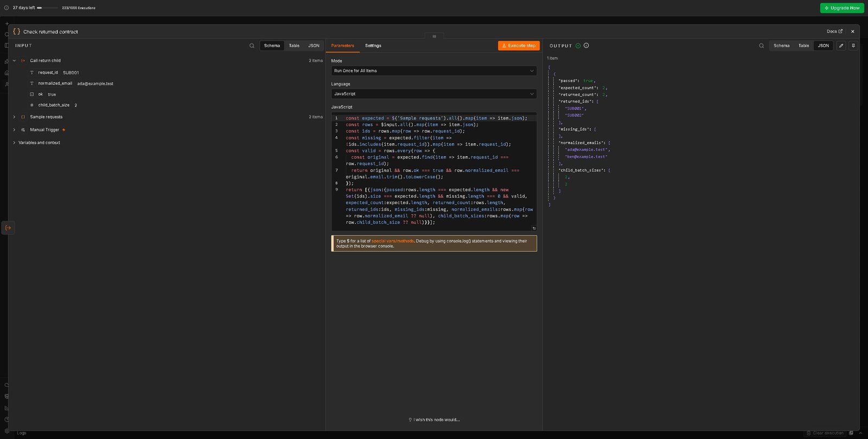Select Schema view in the OUTPUT panel

pyautogui.click(x=781, y=46)
